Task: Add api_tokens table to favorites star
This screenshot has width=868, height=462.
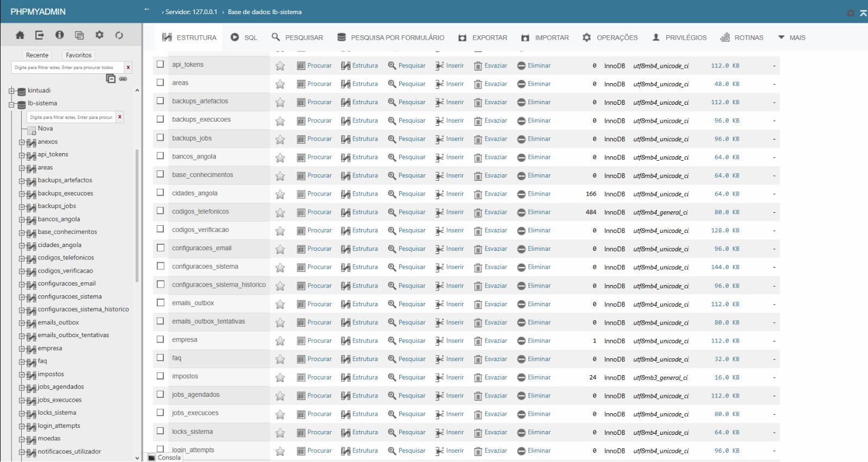Action: (x=280, y=66)
